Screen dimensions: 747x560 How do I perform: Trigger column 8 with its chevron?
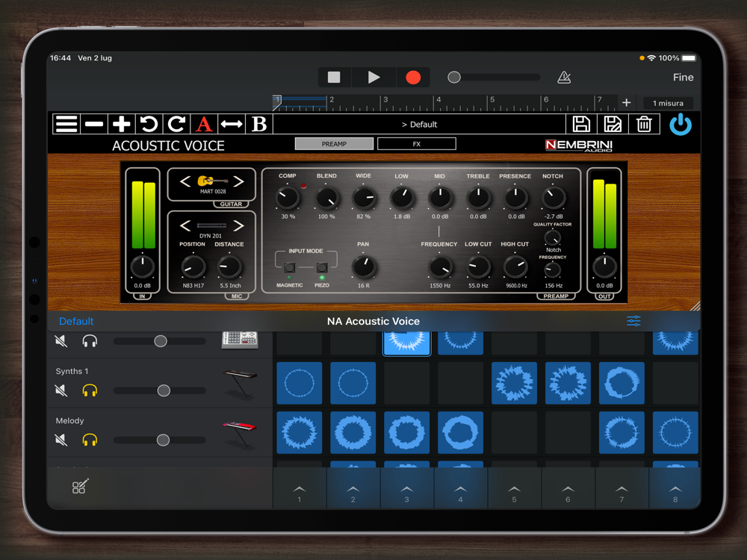[675, 488]
